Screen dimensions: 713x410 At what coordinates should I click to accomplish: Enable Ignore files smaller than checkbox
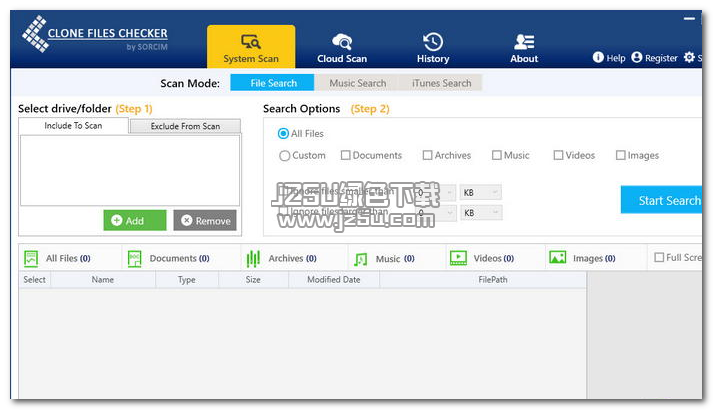[x=284, y=191]
